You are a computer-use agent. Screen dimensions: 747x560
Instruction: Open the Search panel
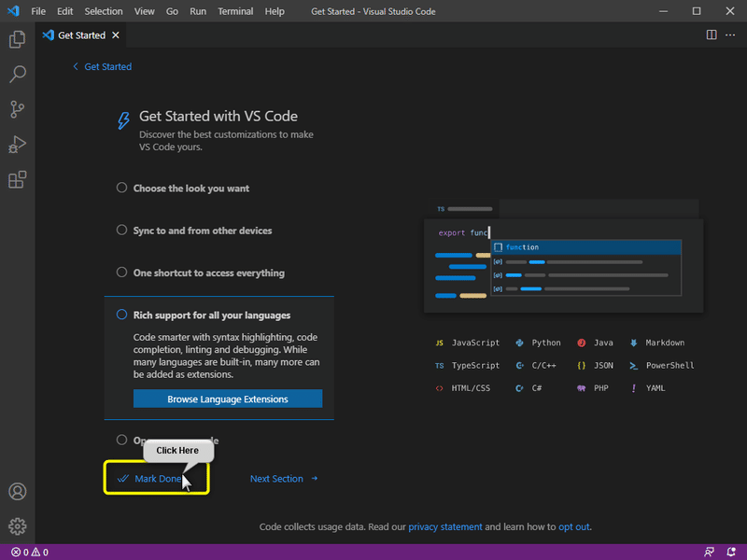pyautogui.click(x=17, y=74)
